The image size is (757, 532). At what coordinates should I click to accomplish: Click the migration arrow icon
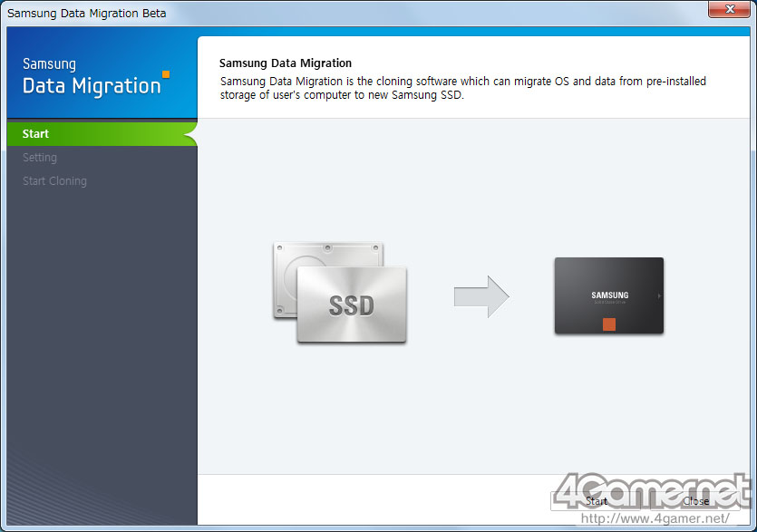[481, 296]
